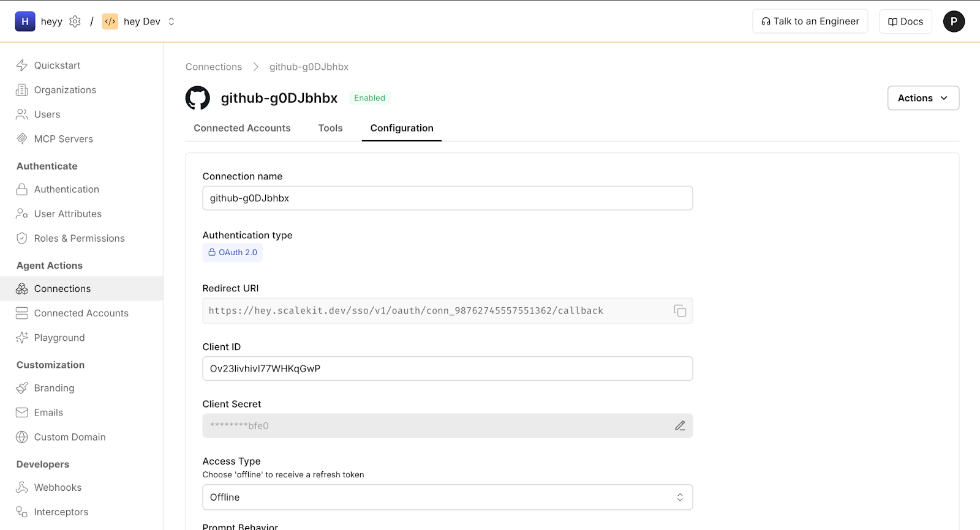The image size is (980, 530).
Task: Click the Users people icon
Action: [x=22, y=114]
